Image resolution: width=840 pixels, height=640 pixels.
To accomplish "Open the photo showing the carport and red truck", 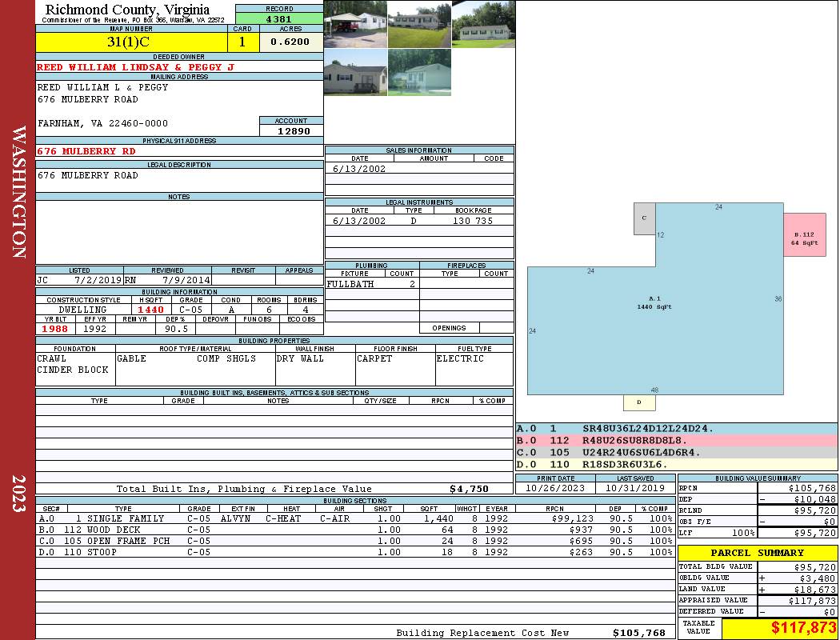I will [x=355, y=24].
